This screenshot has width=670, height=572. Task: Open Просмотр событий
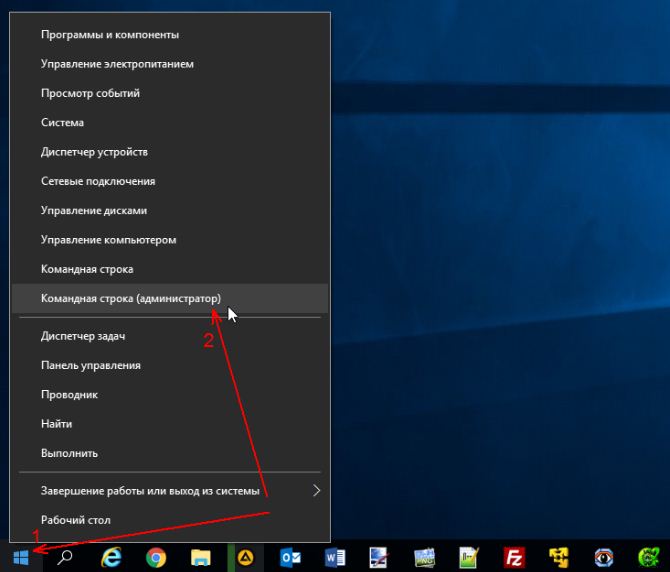tap(170, 93)
